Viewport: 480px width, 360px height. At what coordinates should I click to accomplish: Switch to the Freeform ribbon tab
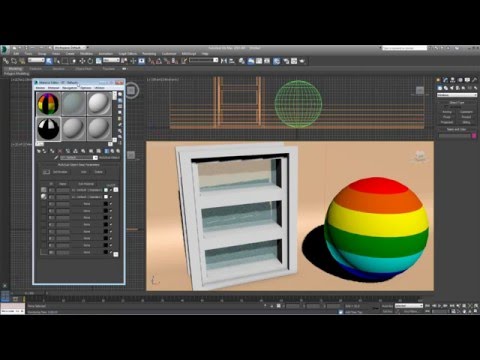[35, 69]
